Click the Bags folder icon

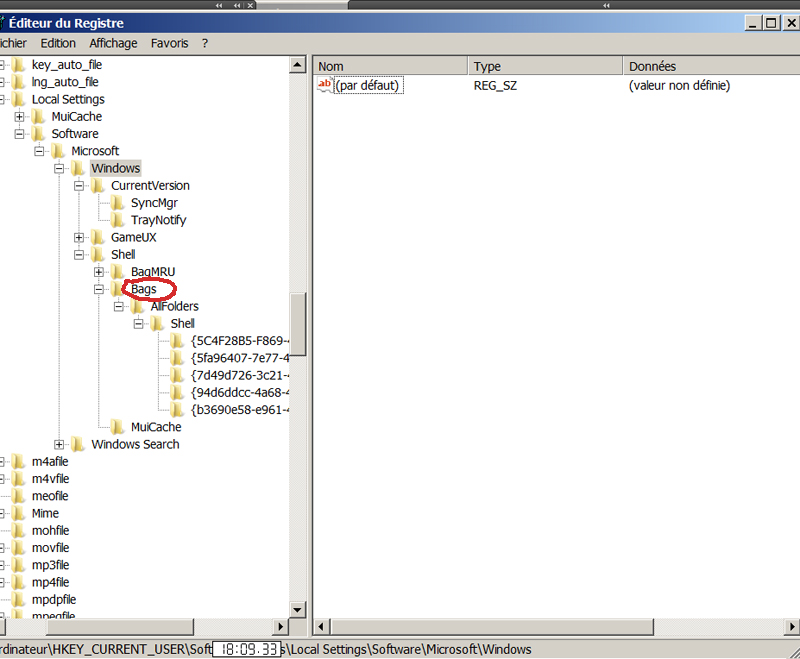tap(118, 289)
